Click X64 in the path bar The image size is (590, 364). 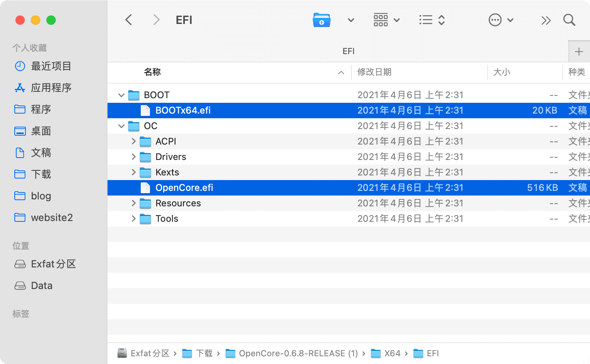386,353
